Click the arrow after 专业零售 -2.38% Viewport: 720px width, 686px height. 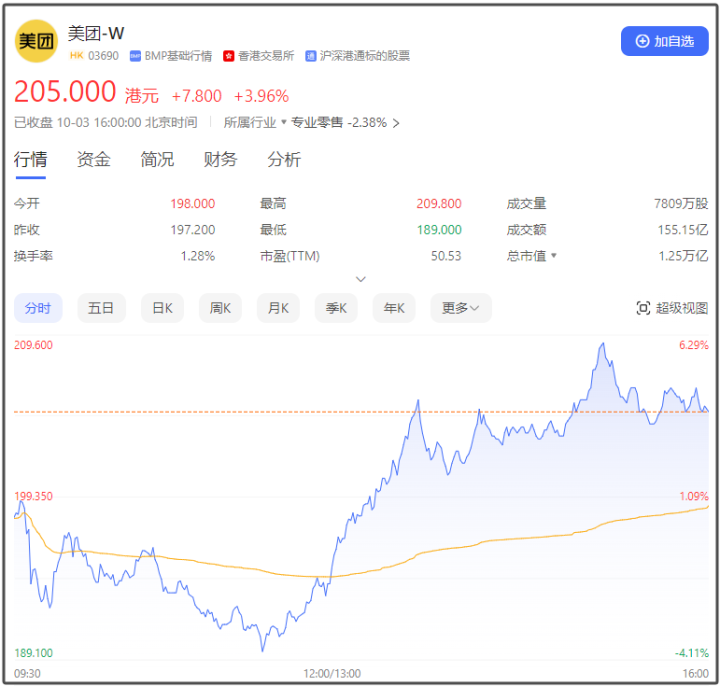pyautogui.click(x=396, y=123)
